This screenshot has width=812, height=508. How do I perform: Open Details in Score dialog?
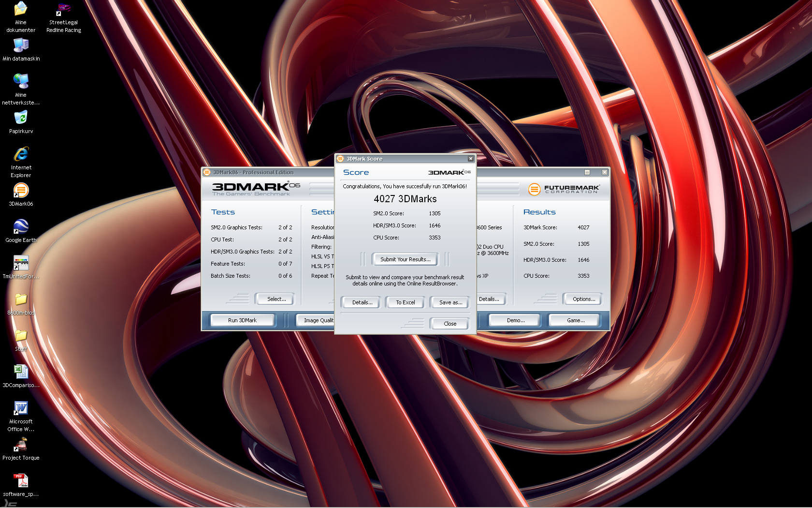coord(362,302)
